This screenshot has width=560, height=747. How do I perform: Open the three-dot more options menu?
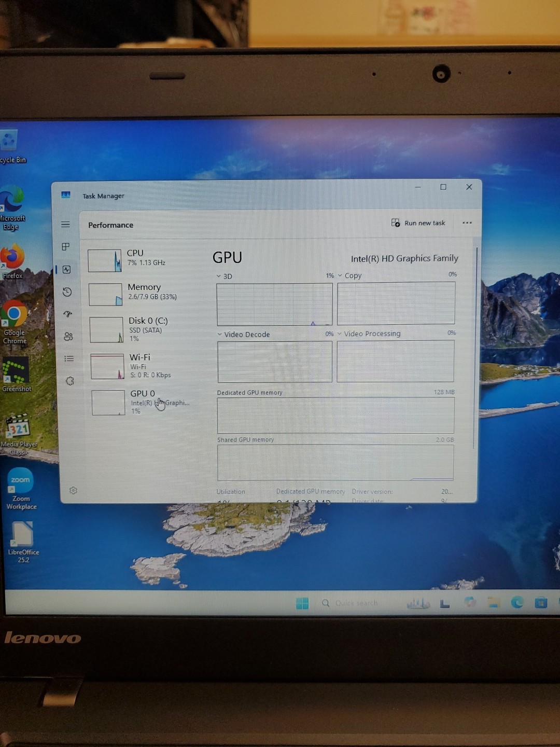[467, 223]
